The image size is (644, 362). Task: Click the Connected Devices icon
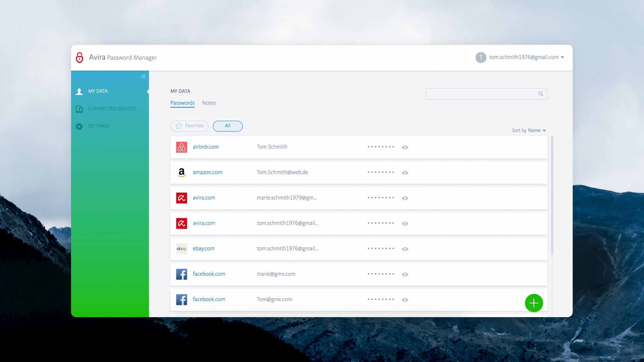[79, 109]
